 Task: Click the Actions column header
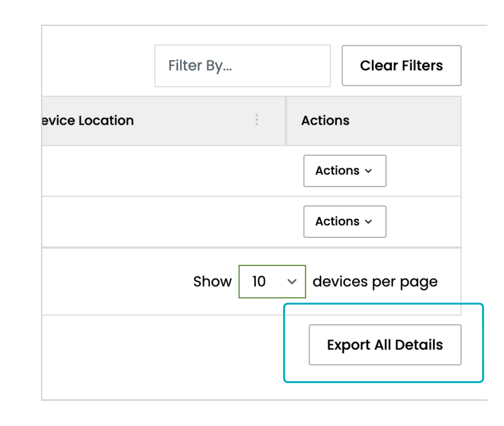coord(325,120)
